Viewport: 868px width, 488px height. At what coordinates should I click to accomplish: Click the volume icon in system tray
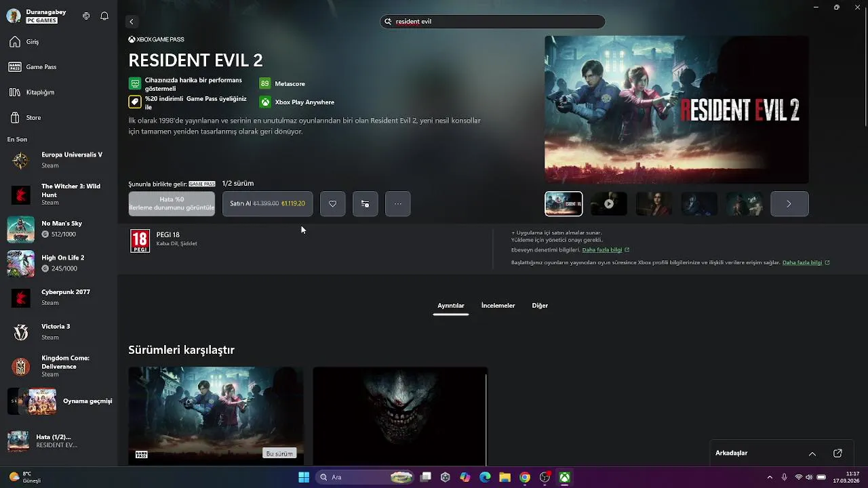point(809,477)
